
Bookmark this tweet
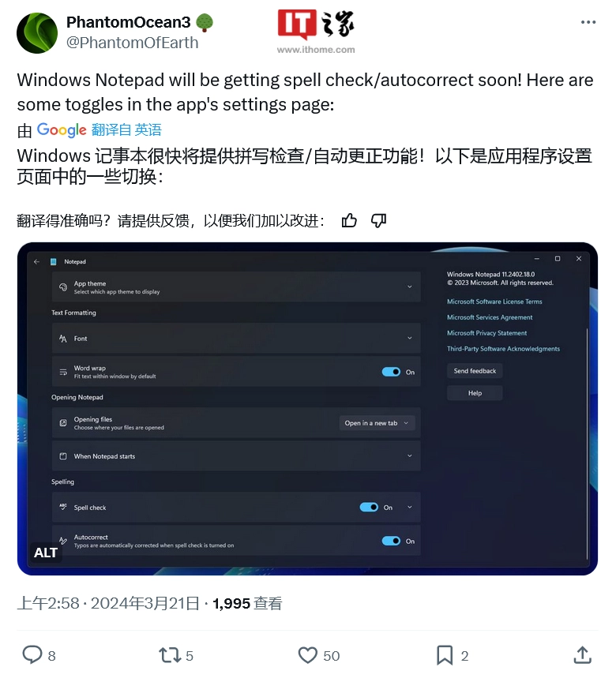click(445, 655)
